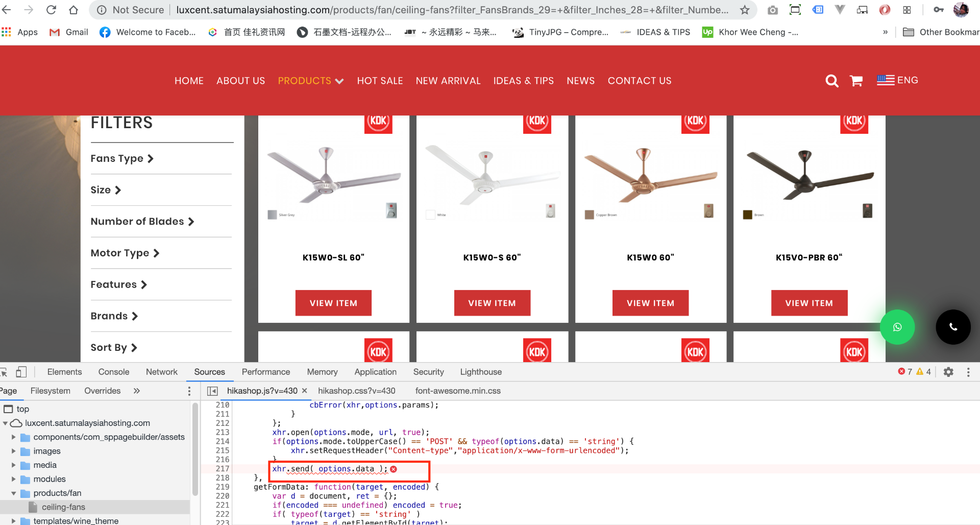Image resolution: width=980 pixels, height=525 pixels.
Task: Click the Chrome profile avatar
Action: point(961,10)
